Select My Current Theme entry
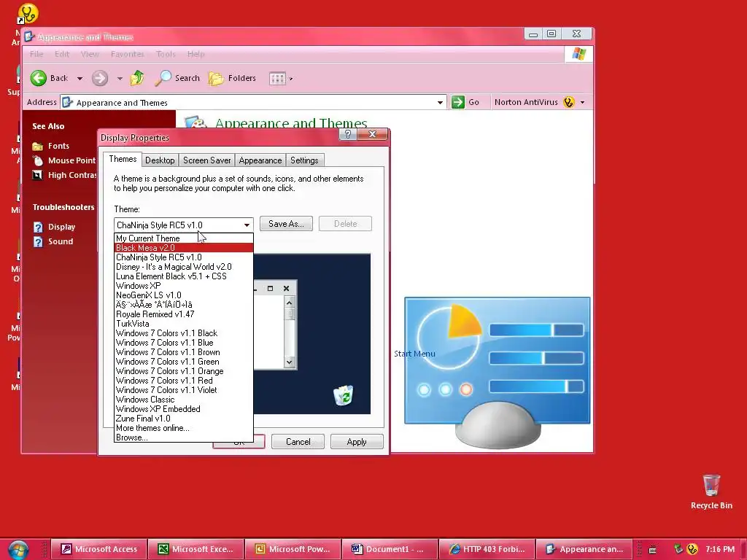This screenshot has height=560, width=747. [x=183, y=238]
